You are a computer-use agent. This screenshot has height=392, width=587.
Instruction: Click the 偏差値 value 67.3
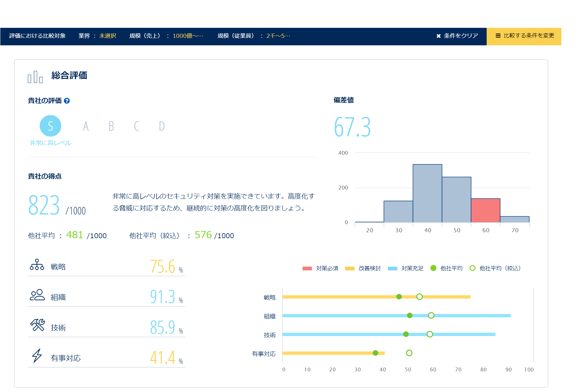(x=352, y=127)
